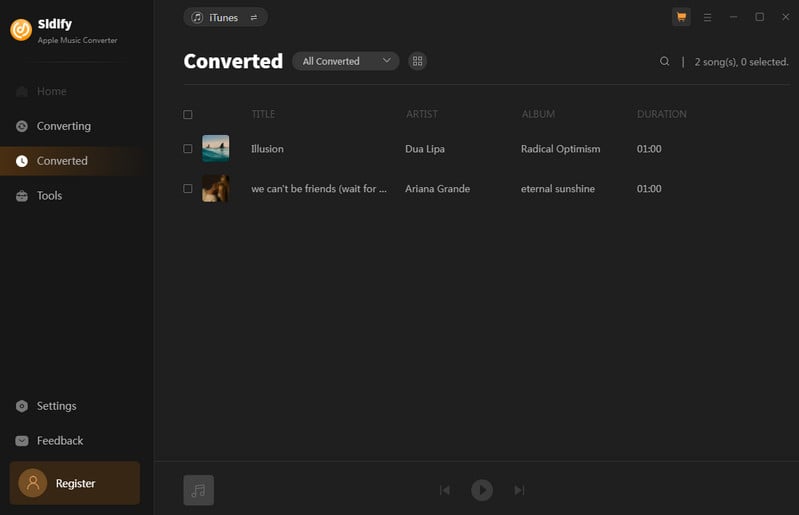The height and width of the screenshot is (515, 799).
Task: Click the Converted clock icon
Action: click(x=22, y=161)
